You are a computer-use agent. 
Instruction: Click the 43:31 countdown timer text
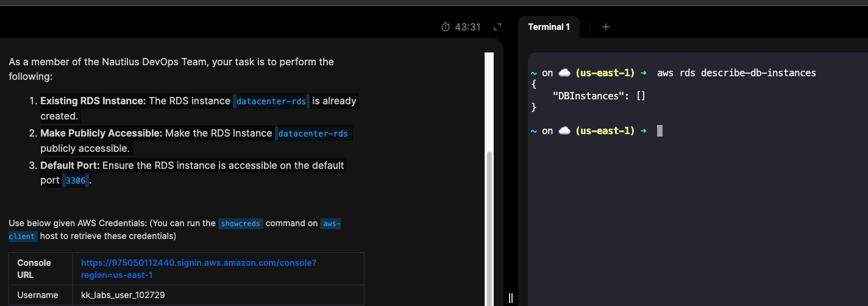468,27
